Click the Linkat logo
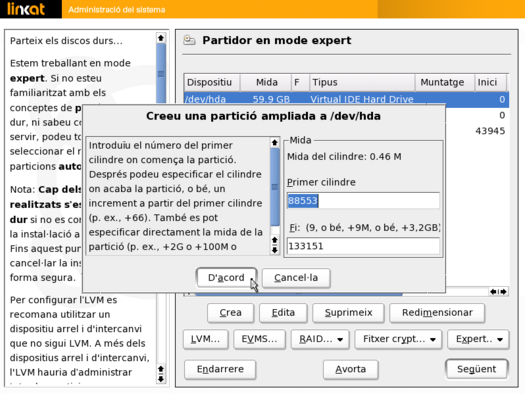 (26, 9)
